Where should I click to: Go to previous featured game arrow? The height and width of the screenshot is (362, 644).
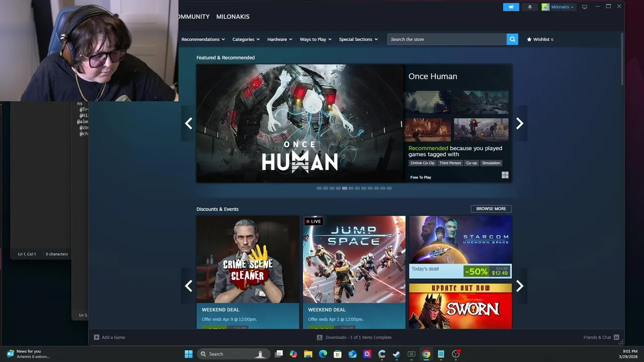click(x=188, y=123)
